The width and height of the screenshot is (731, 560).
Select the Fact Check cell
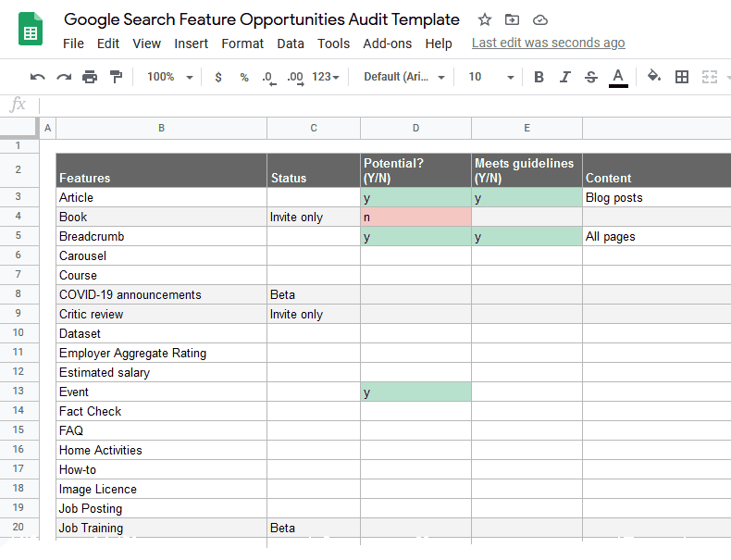161,411
